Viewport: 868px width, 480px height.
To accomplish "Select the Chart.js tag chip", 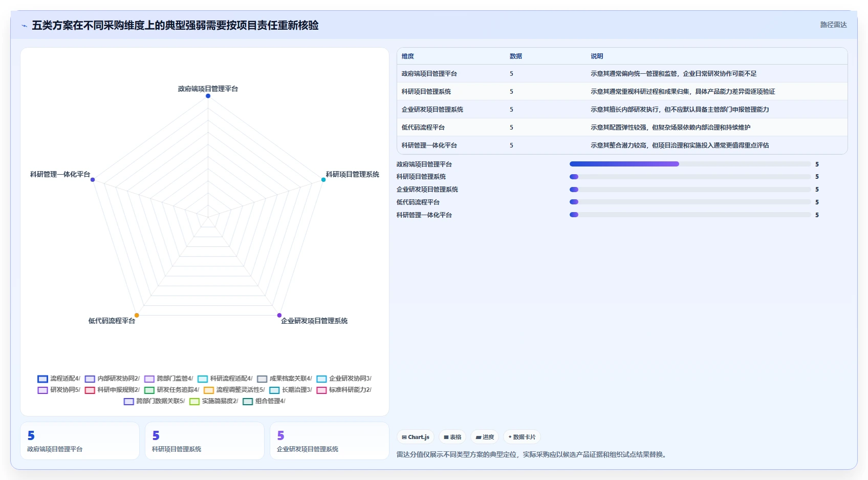I will (416, 437).
